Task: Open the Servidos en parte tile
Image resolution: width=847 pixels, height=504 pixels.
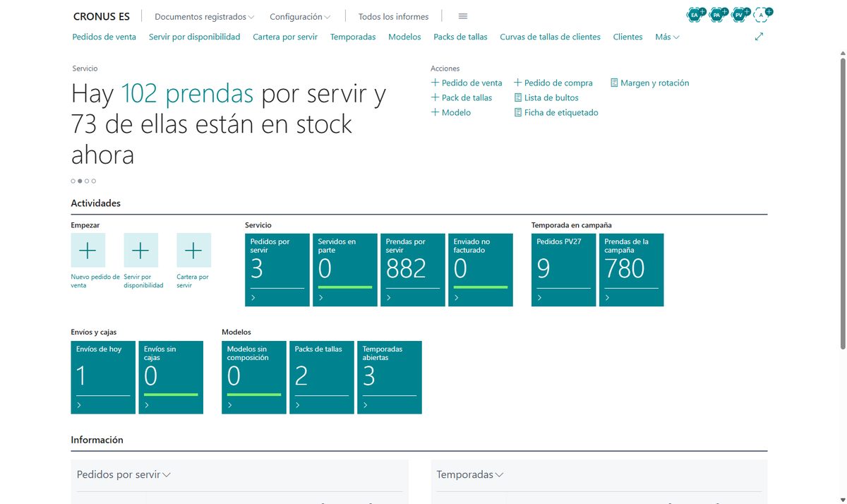Action: pyautogui.click(x=345, y=270)
